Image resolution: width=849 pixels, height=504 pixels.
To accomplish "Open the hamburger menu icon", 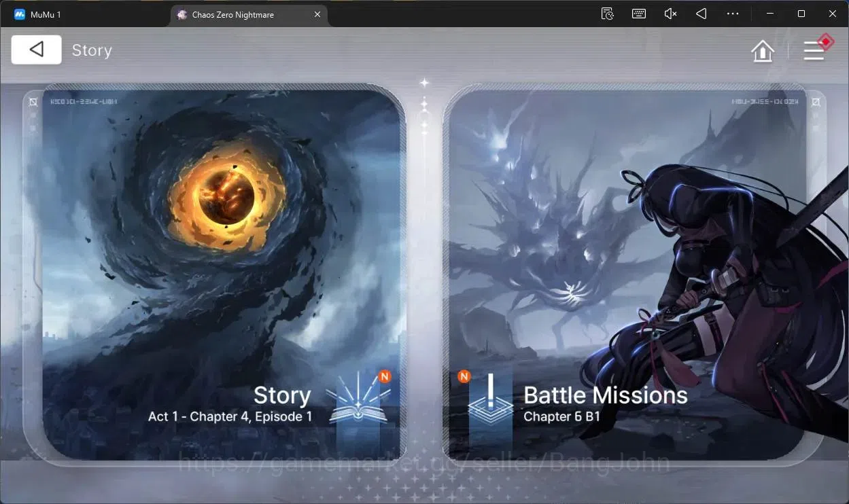I will coord(817,49).
